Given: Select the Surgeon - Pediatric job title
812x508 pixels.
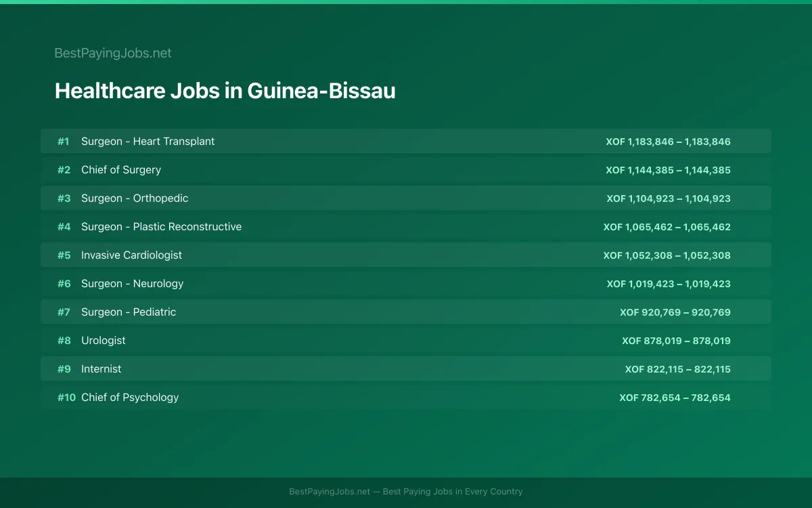Looking at the screenshot, I should click(129, 312).
